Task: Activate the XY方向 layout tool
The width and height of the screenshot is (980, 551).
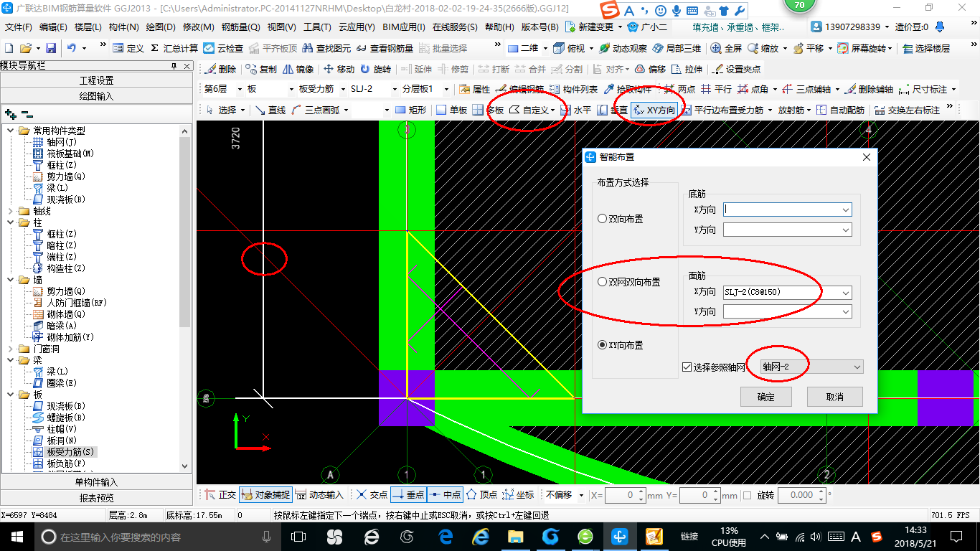Action: click(x=654, y=110)
